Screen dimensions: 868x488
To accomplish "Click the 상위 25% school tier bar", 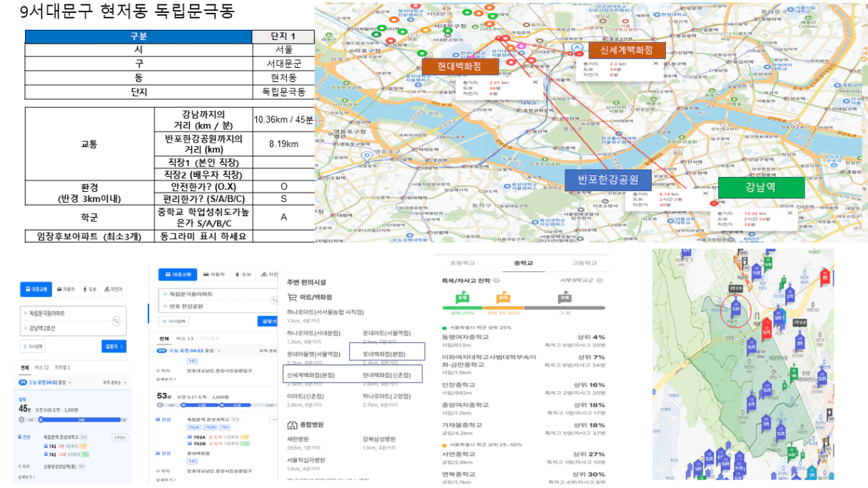I will coord(463,307).
